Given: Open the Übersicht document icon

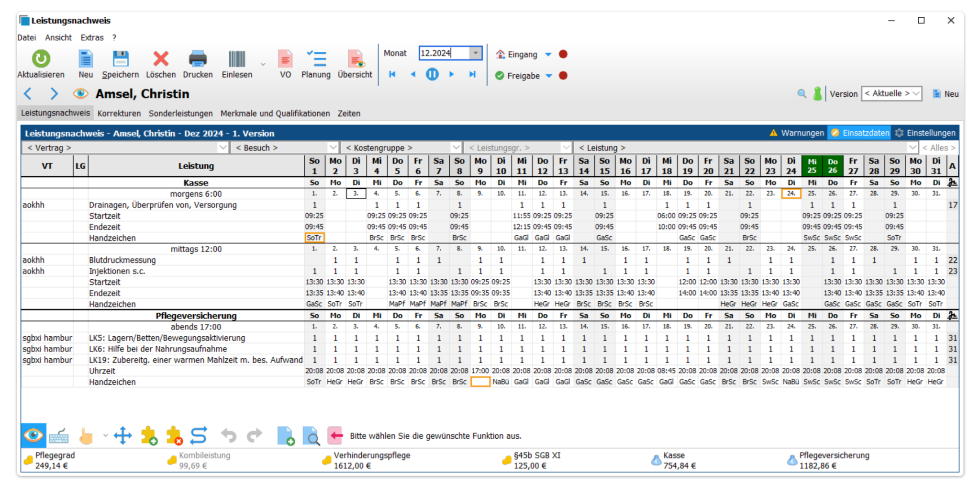Looking at the screenshot, I should 355,59.
